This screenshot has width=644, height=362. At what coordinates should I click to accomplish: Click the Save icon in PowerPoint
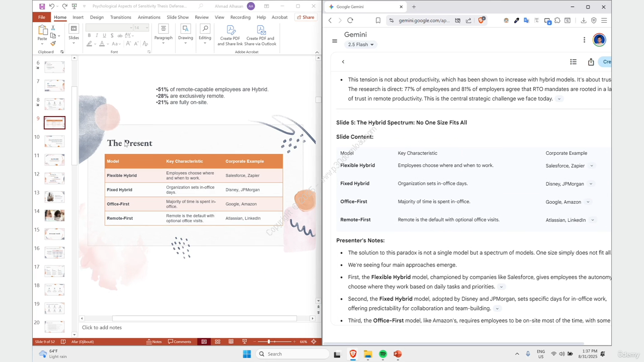point(42,7)
